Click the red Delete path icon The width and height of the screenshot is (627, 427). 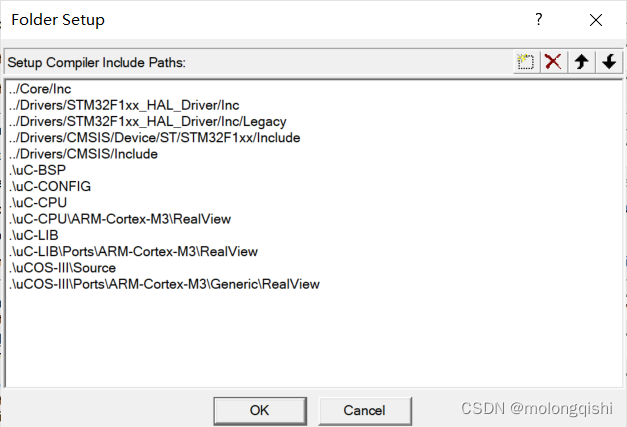tap(554, 62)
